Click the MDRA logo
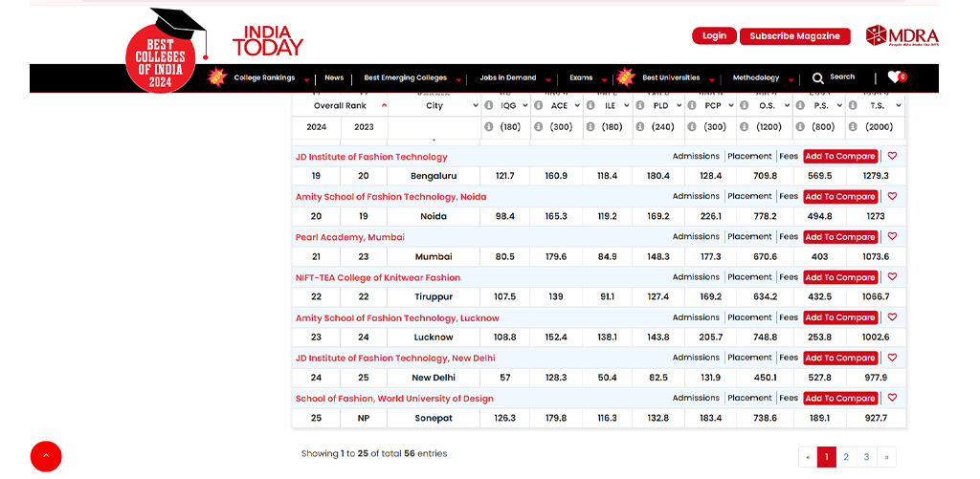This screenshot has width=980, height=479. pyautogui.click(x=888, y=36)
